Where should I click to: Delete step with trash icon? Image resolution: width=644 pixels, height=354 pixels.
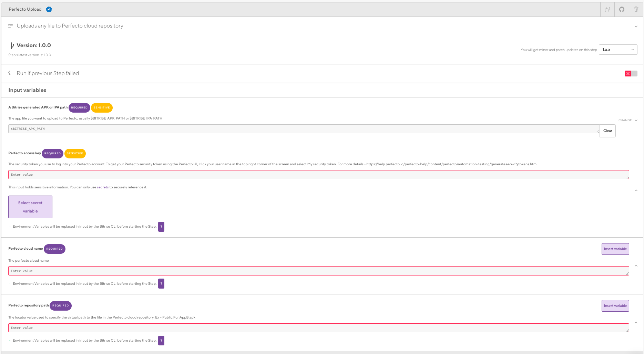636,10
